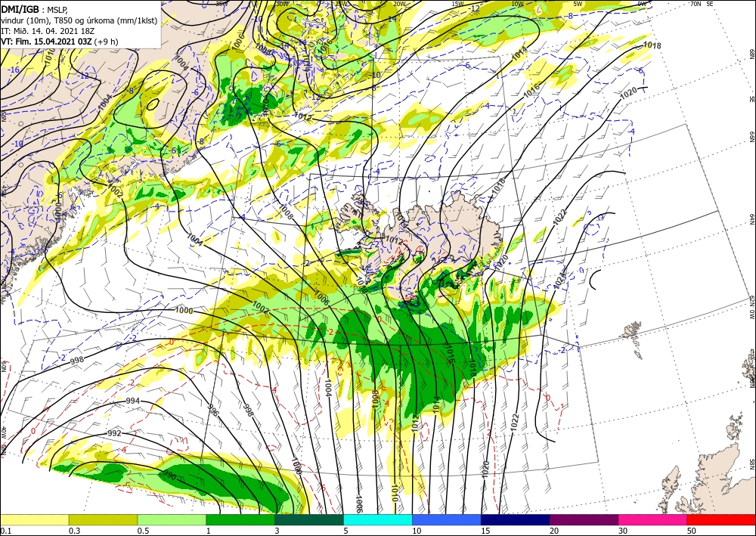Viewport: 756px width, 536px height.
Task: Click the '20' legend value
Action: click(554, 531)
